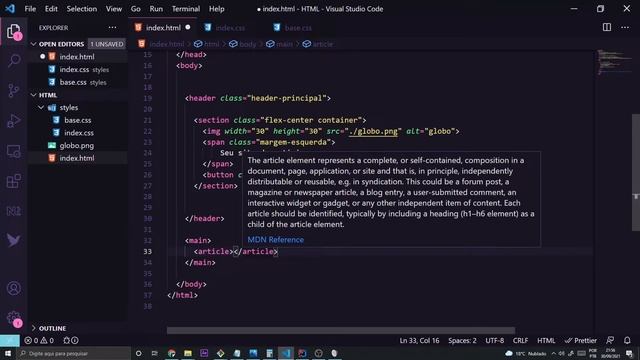Click the body breadcrumb segment
Screen dimensions: 640x360
[x=243, y=44]
